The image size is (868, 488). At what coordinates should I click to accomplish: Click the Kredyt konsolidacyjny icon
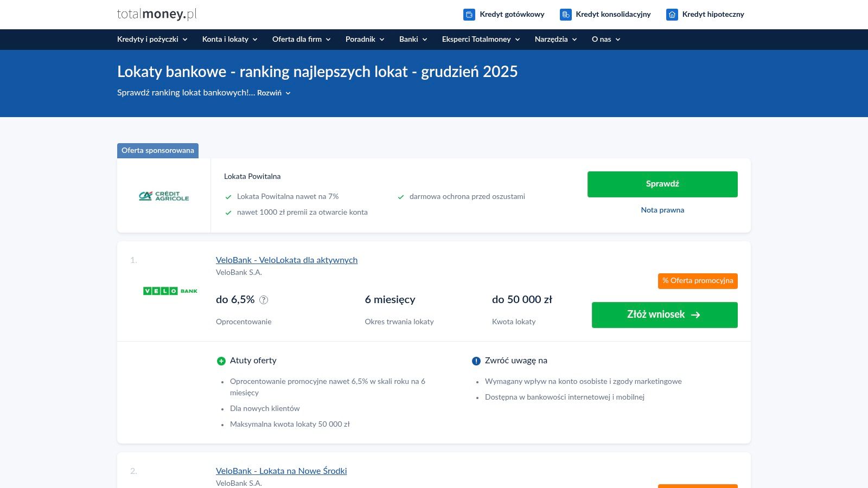[x=566, y=15]
